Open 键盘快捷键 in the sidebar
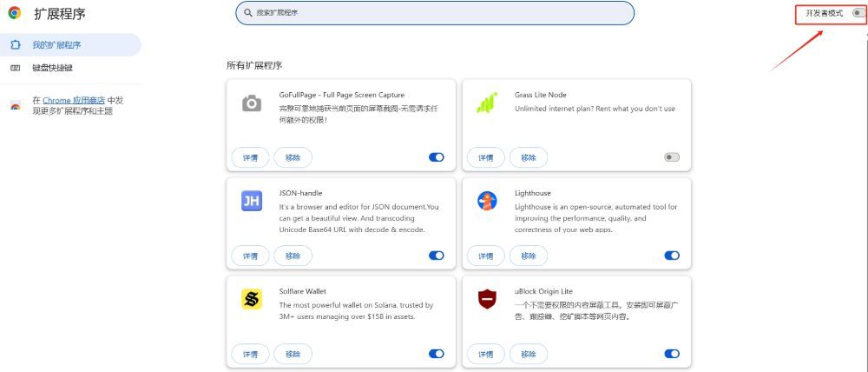This screenshot has height=372, width=868. coord(70,68)
